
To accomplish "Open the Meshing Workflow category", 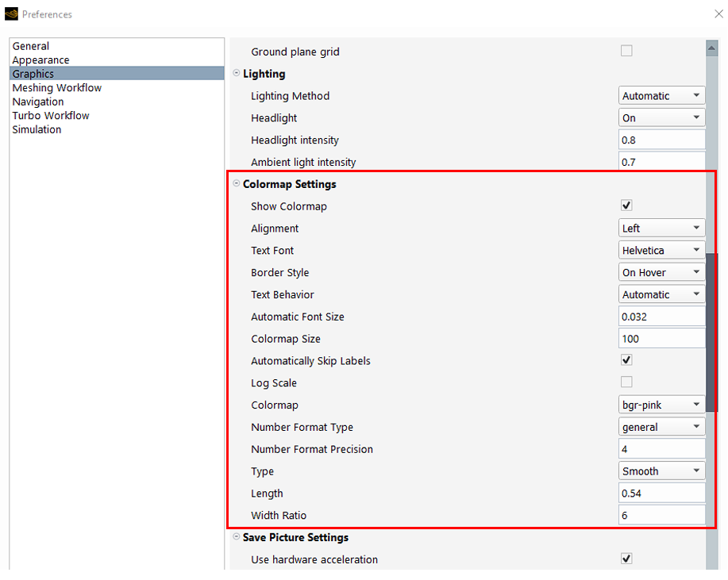I will pyautogui.click(x=57, y=88).
